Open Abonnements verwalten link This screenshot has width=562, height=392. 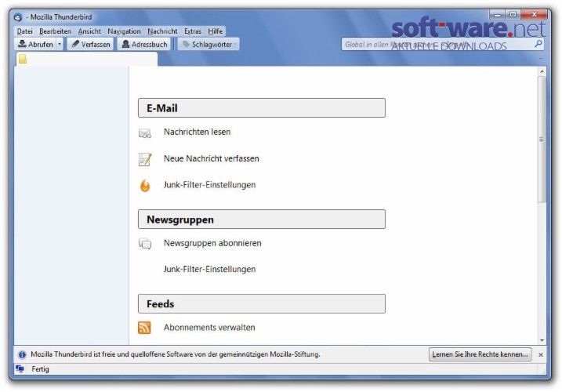210,328
